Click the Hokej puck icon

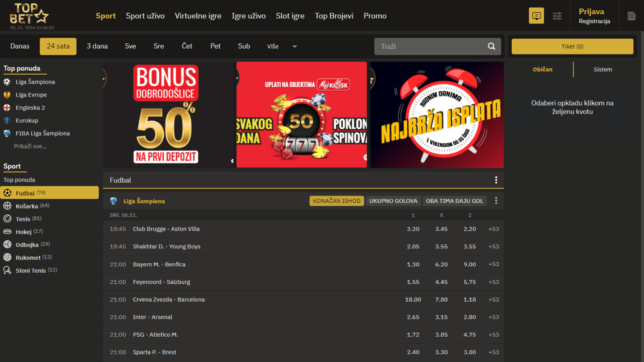pos(7,232)
